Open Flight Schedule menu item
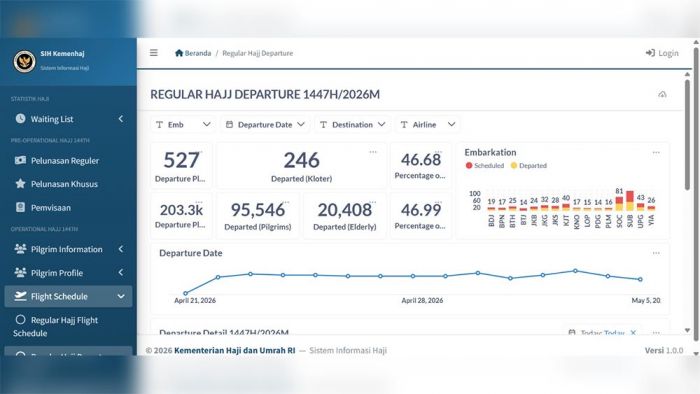The width and height of the screenshot is (700, 394). (x=68, y=296)
